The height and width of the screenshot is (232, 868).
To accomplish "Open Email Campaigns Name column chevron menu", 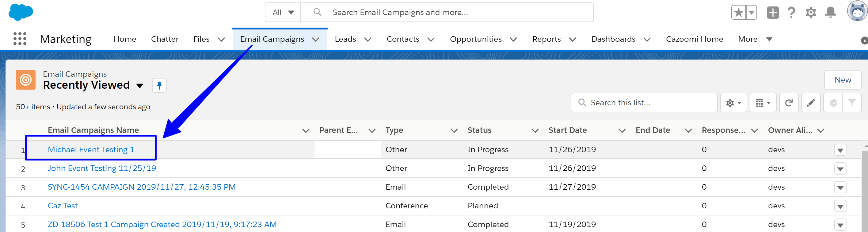I will click(x=306, y=130).
